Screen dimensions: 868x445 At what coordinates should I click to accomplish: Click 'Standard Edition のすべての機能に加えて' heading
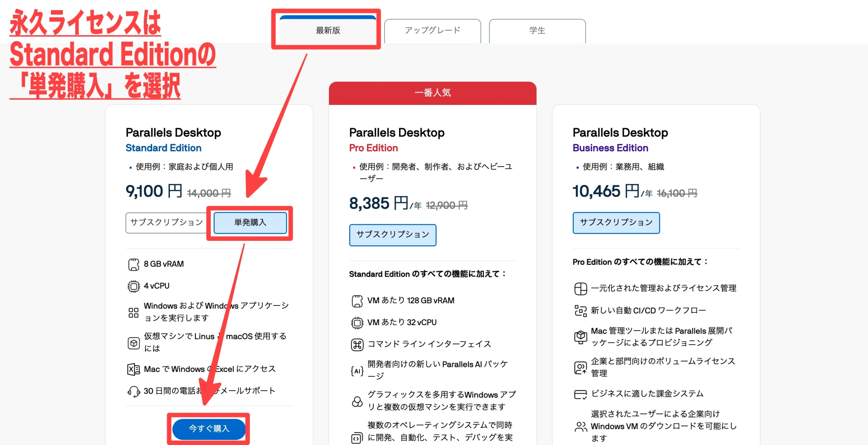[428, 274]
